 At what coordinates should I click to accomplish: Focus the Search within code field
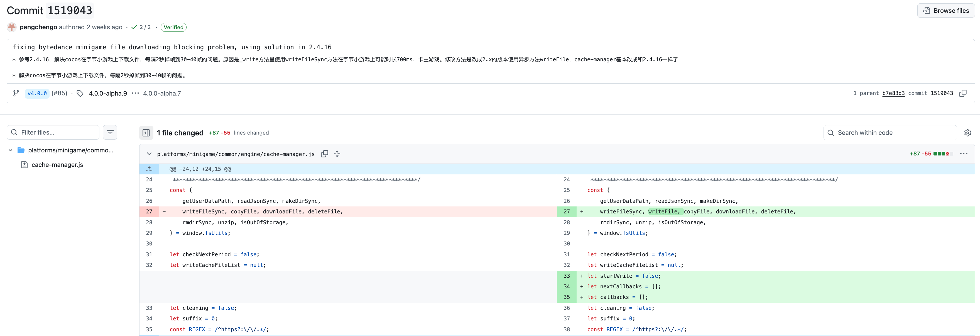tap(890, 133)
